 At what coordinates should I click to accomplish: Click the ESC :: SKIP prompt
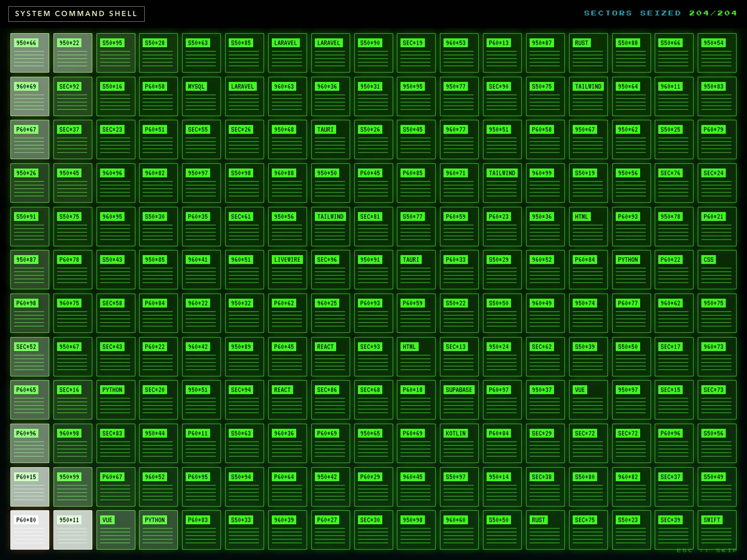pos(707,551)
